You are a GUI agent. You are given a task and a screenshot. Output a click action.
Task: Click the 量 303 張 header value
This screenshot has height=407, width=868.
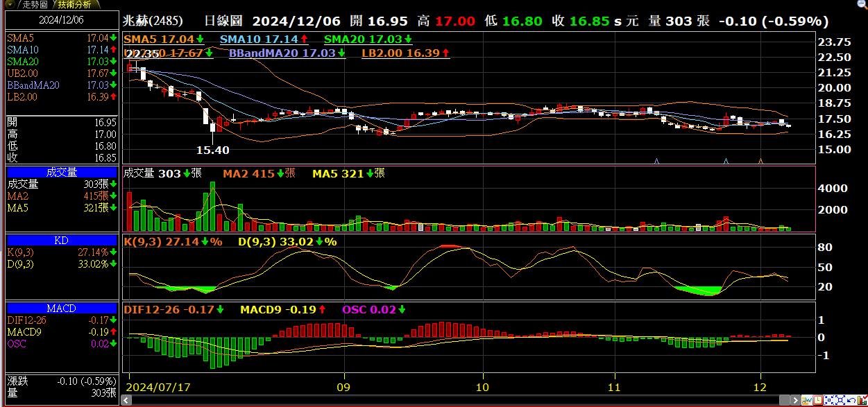point(679,21)
